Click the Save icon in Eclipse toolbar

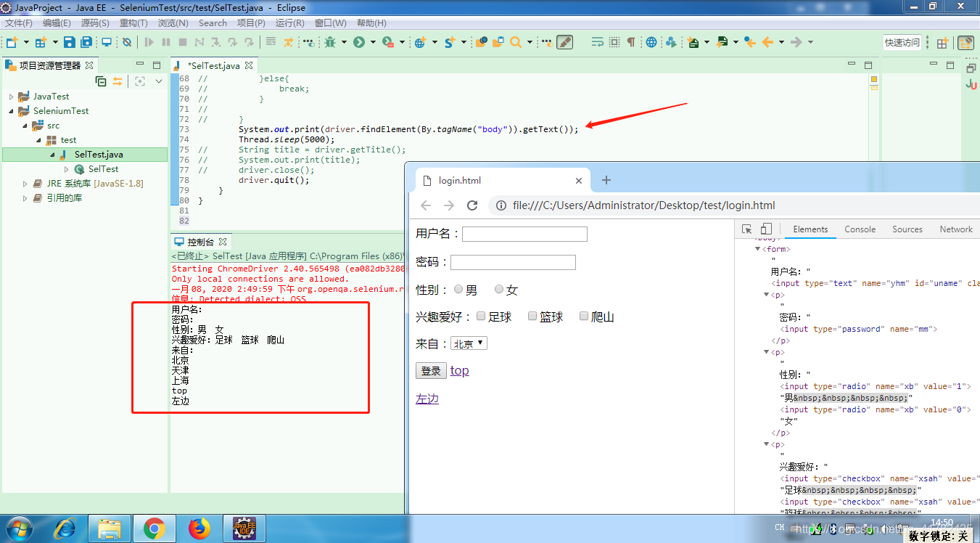pyautogui.click(x=70, y=42)
